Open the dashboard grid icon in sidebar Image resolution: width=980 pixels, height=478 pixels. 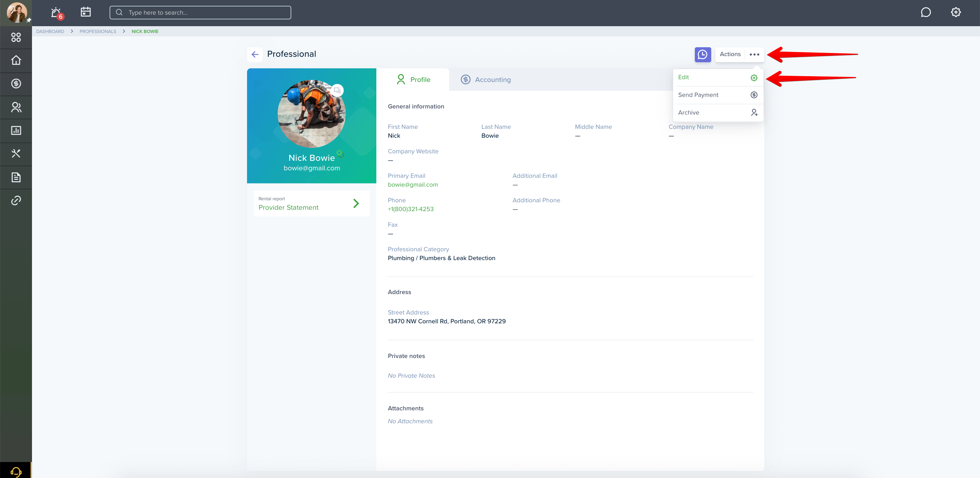16,37
